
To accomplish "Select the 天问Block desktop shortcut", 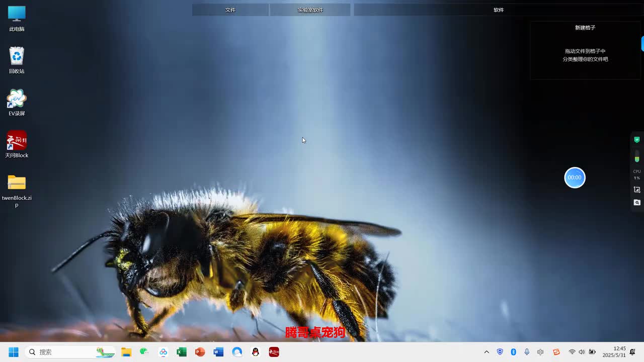I will click(x=17, y=145).
